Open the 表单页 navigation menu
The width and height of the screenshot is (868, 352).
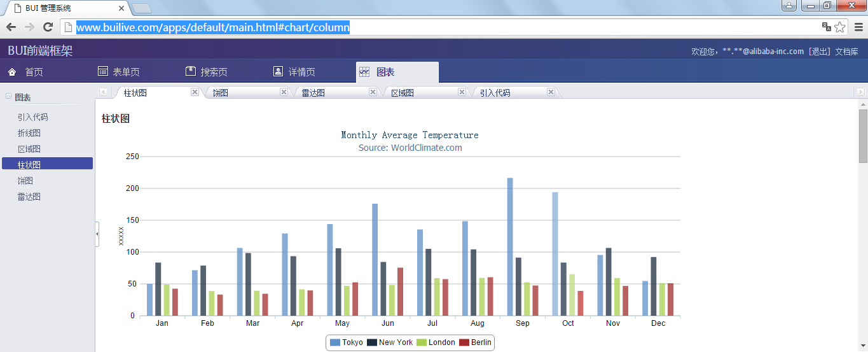click(x=119, y=72)
